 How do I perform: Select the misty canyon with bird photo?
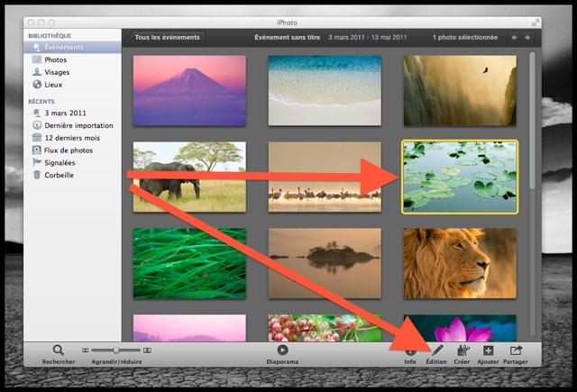point(460,90)
